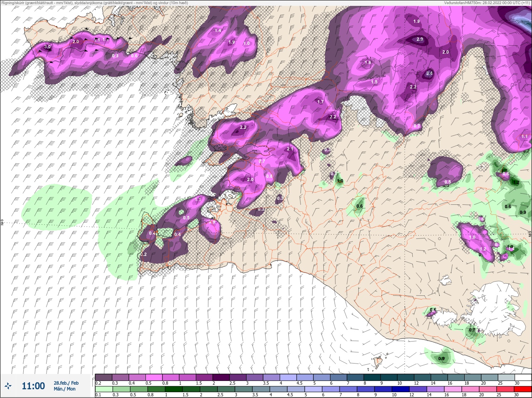532x398 pixels.
Task: Click the 64 latitude label on the right edge
Action: click(530, 234)
